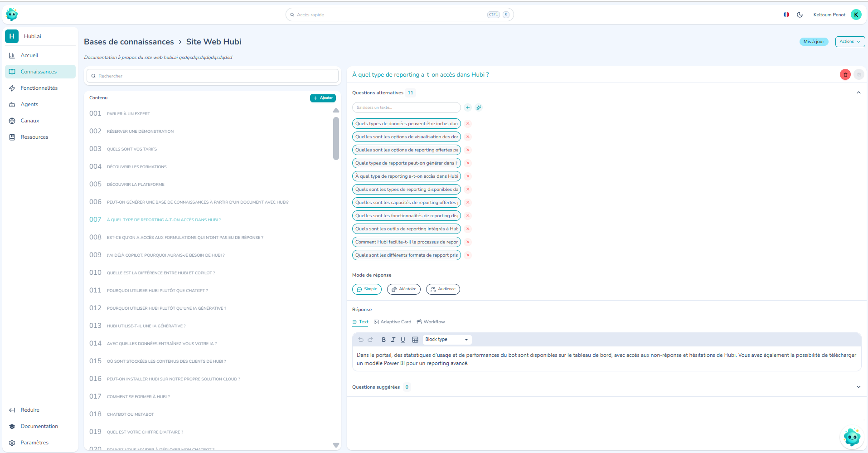
Task: Toggle dark mode moon icon
Action: (800, 15)
